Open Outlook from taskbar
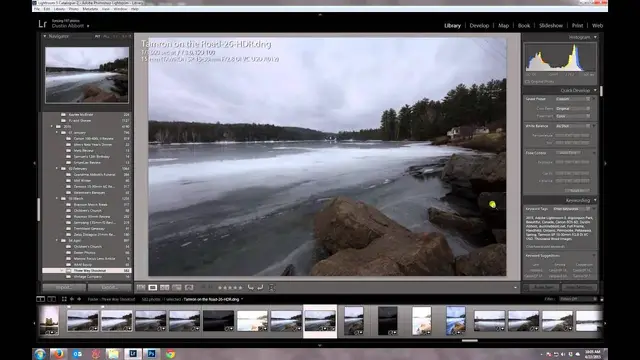Image resolution: width=640 pixels, height=360 pixels. tap(77, 354)
